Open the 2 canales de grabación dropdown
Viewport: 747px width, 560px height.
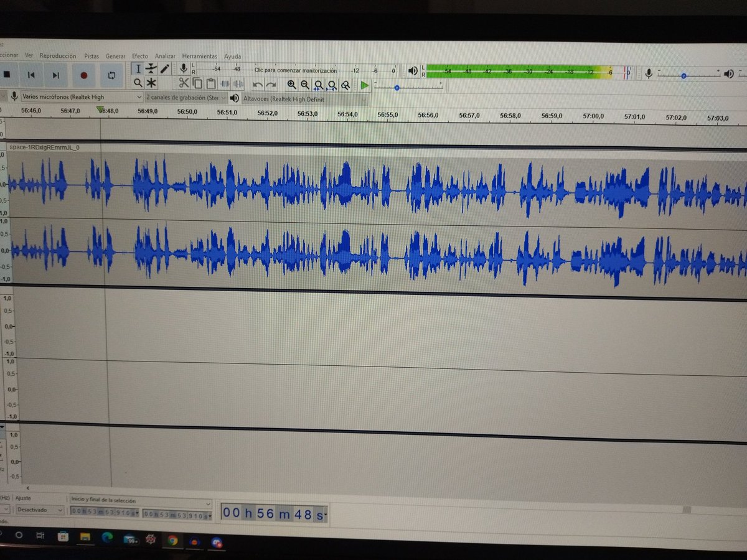click(x=187, y=98)
